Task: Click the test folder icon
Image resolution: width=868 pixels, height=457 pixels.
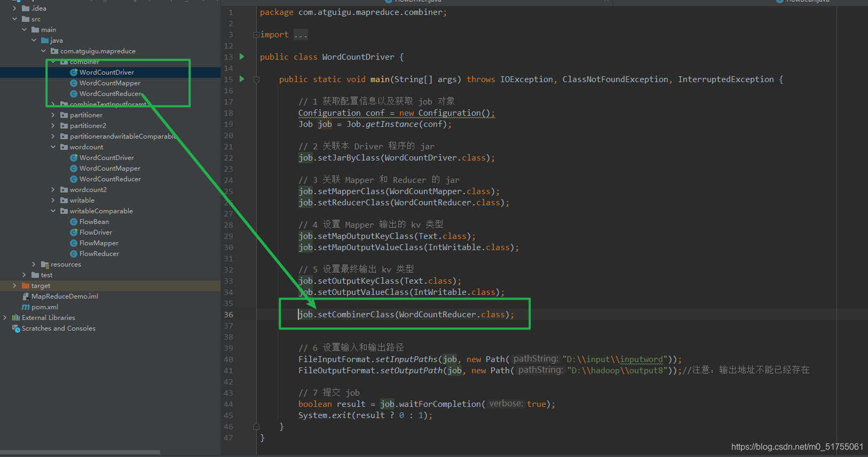Action: (x=35, y=275)
